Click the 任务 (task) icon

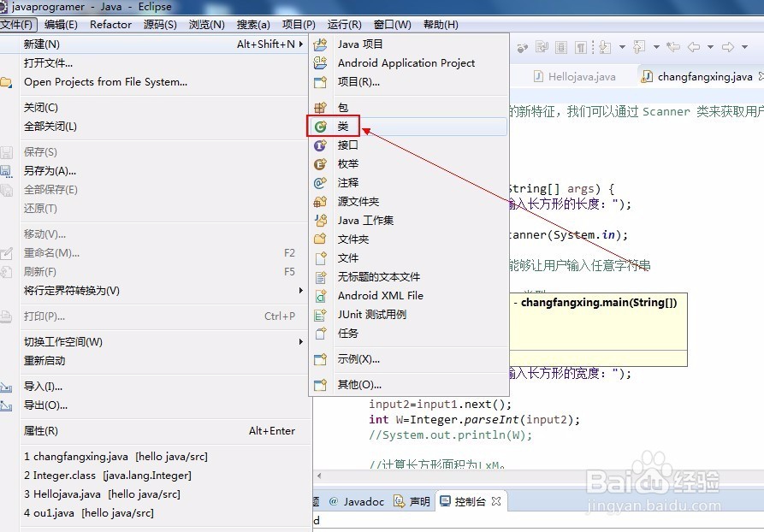[320, 334]
